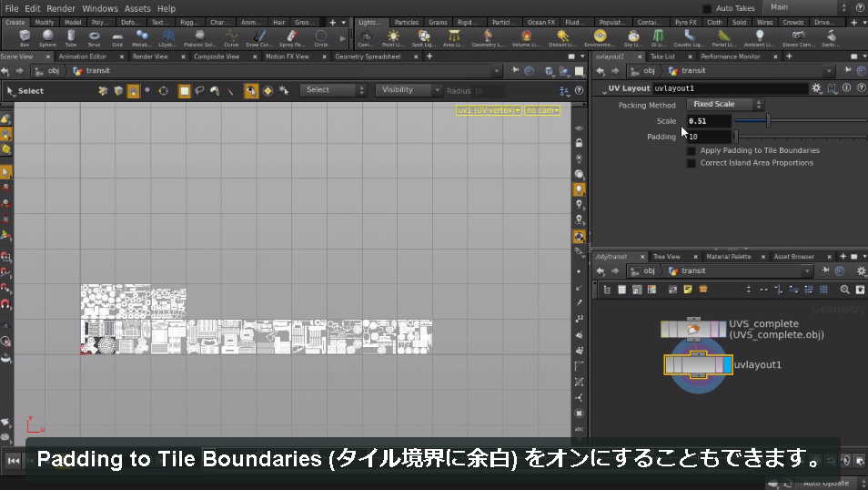Create an Area Light
The image size is (868, 490).
click(453, 38)
